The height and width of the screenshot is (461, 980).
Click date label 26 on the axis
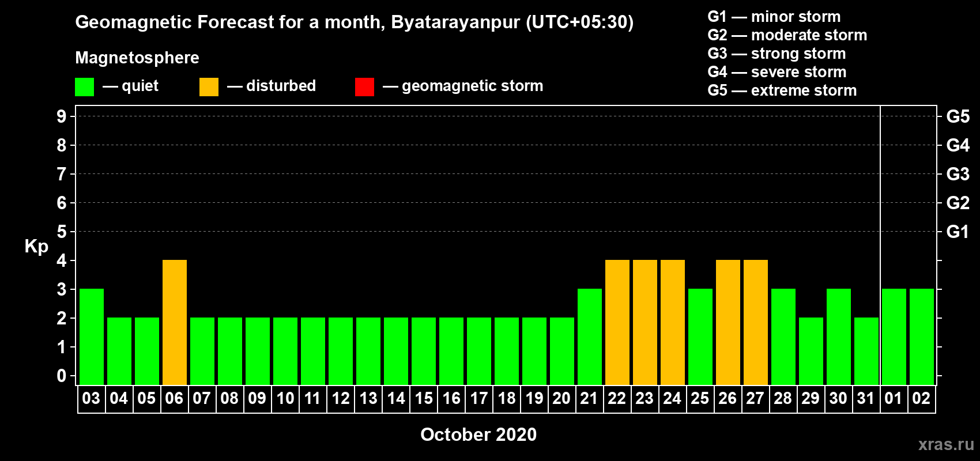728,398
